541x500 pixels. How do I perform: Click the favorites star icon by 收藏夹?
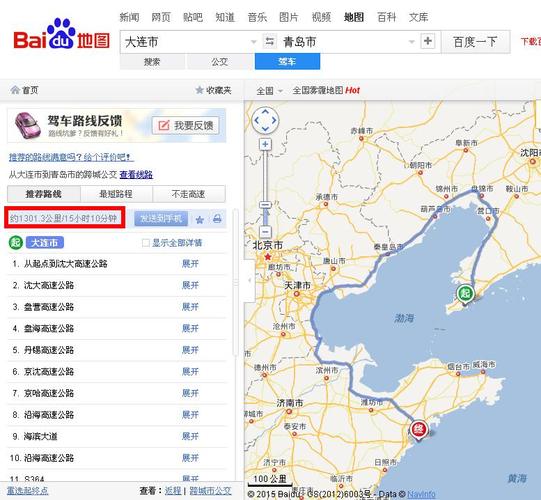[199, 90]
